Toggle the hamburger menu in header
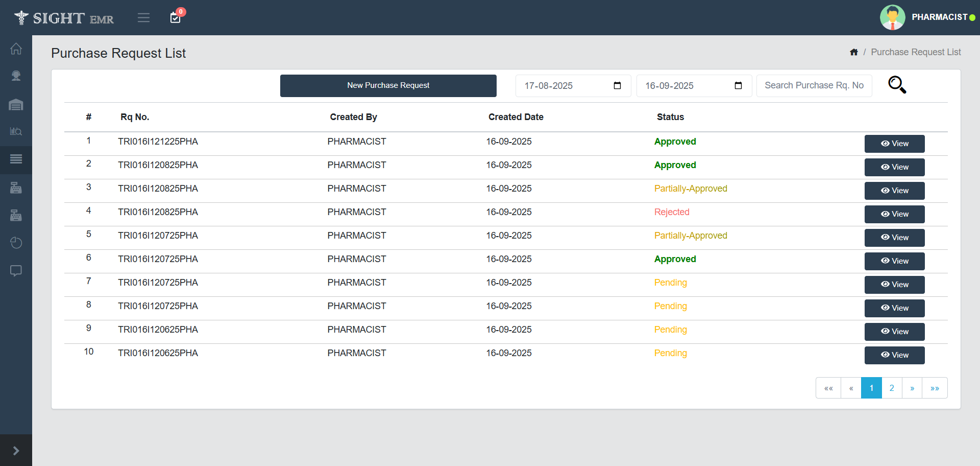The image size is (980, 466). [x=143, y=18]
